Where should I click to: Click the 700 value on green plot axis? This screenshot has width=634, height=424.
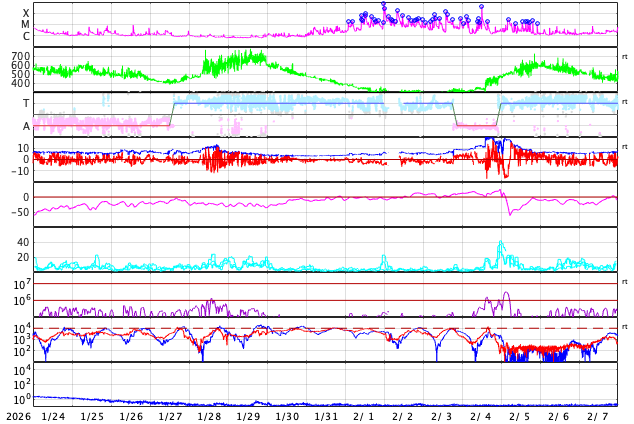pos(20,57)
